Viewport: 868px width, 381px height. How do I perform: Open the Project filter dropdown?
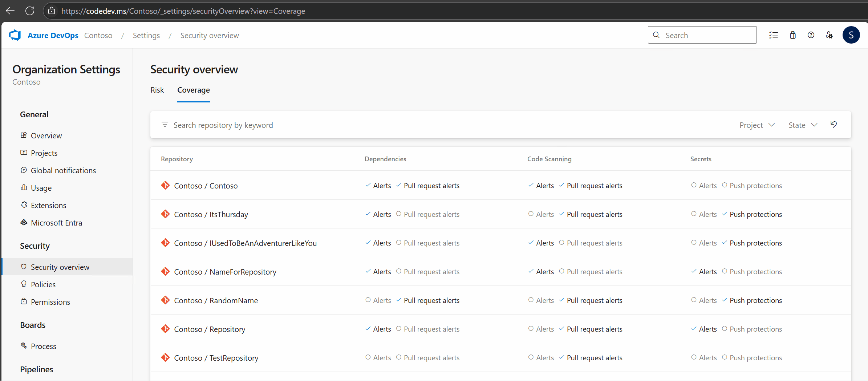coord(757,125)
